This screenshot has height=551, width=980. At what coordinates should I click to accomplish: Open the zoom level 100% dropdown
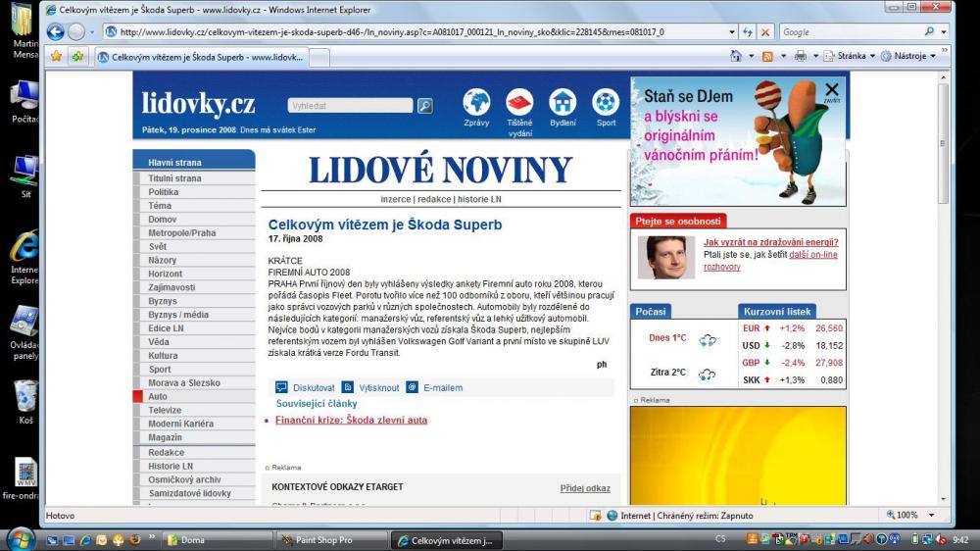point(931,516)
